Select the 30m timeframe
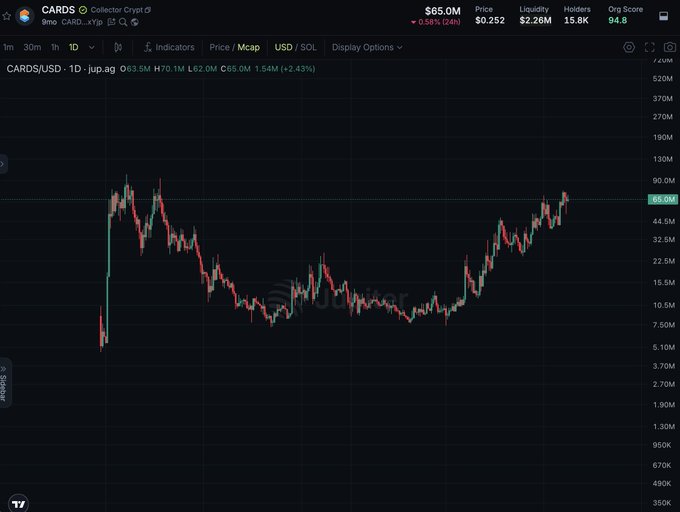The image size is (680, 512). pyautogui.click(x=32, y=47)
